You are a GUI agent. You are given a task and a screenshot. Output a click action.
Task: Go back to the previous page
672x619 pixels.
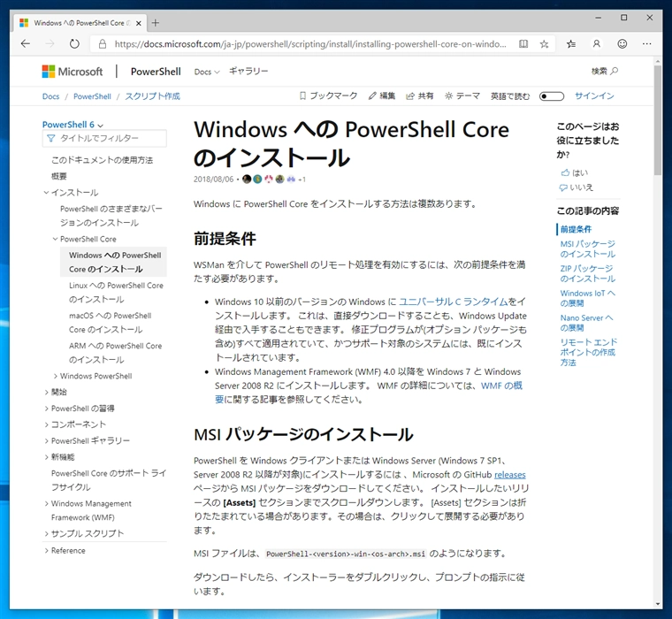[x=26, y=43]
